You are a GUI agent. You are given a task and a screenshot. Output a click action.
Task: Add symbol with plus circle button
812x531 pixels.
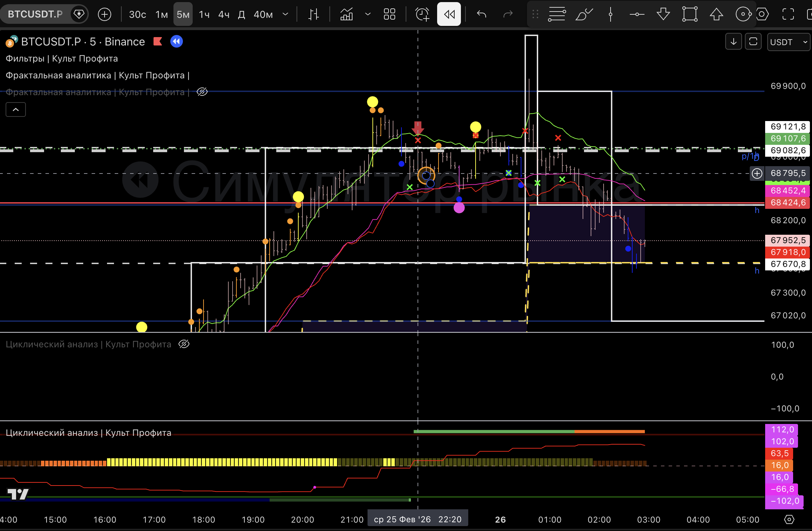[104, 14]
